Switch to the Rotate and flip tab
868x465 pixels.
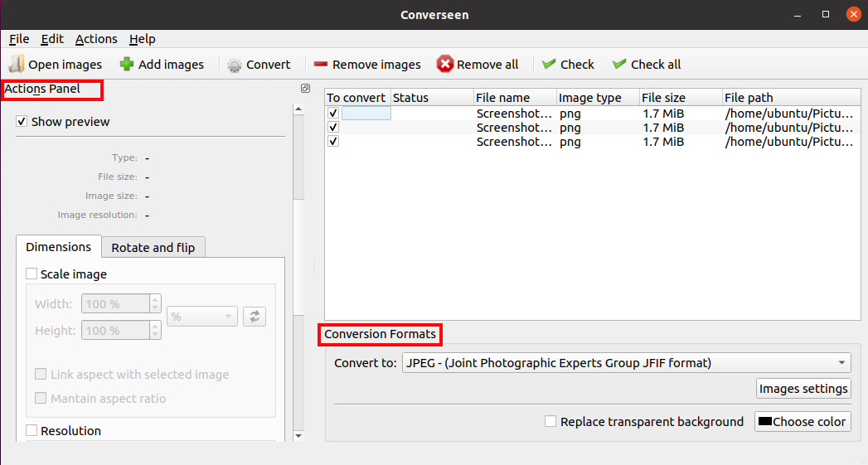[153, 248]
